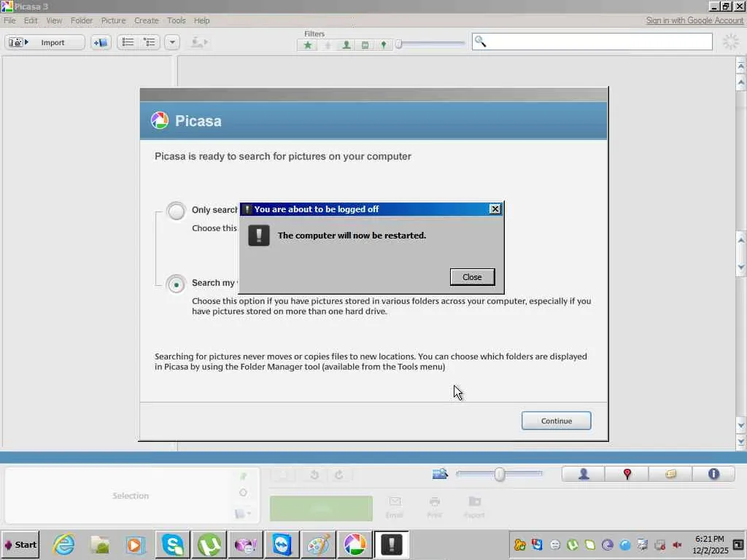747x560 pixels.
Task: Open Windows Media Player from taskbar
Action: [135, 545]
